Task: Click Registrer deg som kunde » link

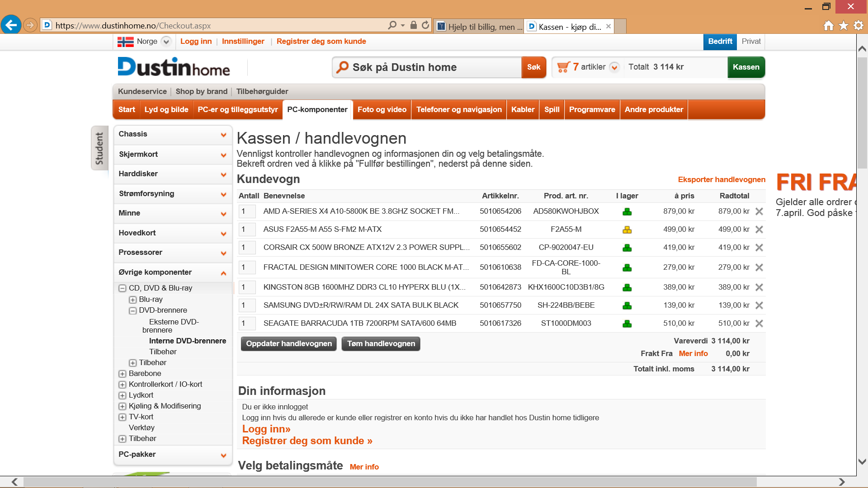Action: coord(307,441)
